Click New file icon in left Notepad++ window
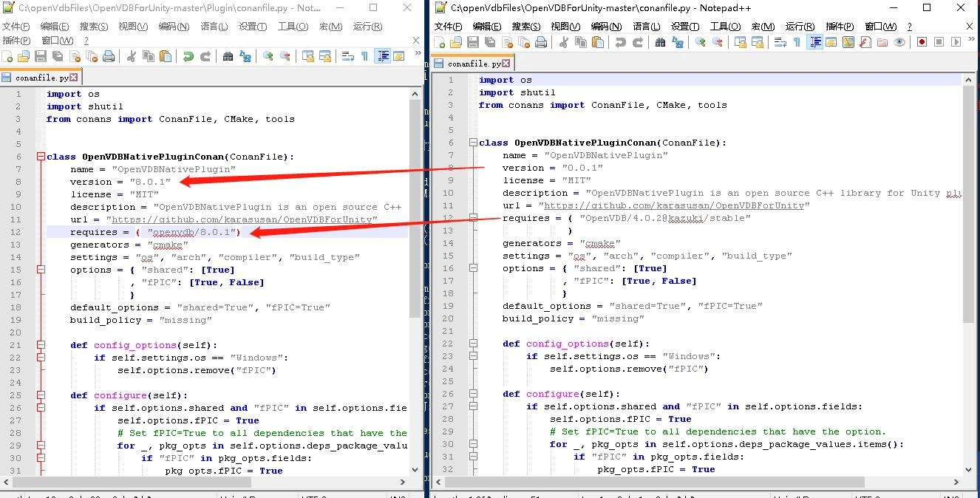This screenshot has width=980, height=498. coord(7,56)
